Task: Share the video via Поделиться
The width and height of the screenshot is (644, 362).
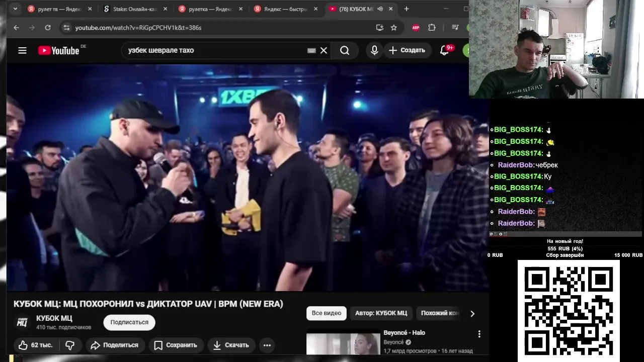Action: pyautogui.click(x=114, y=345)
